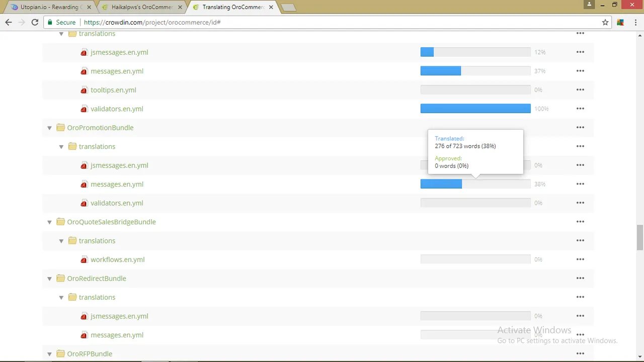This screenshot has height=362, width=644.
Task: Open workflows.en.yml file
Action: (x=118, y=259)
